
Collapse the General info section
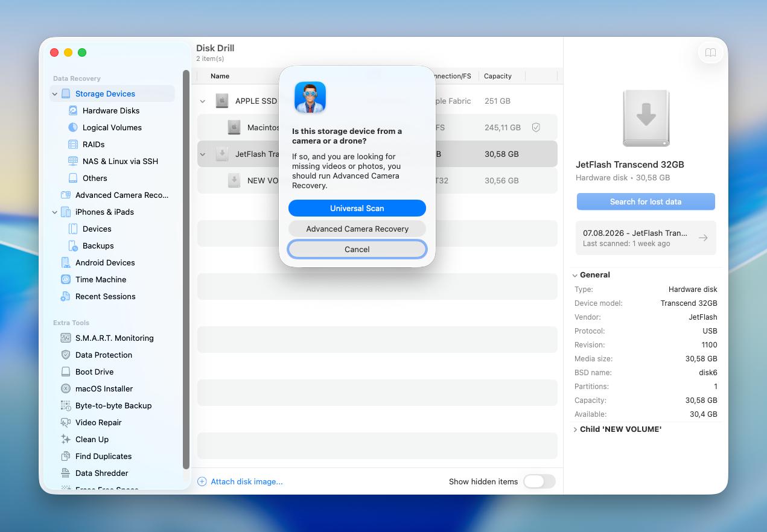tap(575, 275)
